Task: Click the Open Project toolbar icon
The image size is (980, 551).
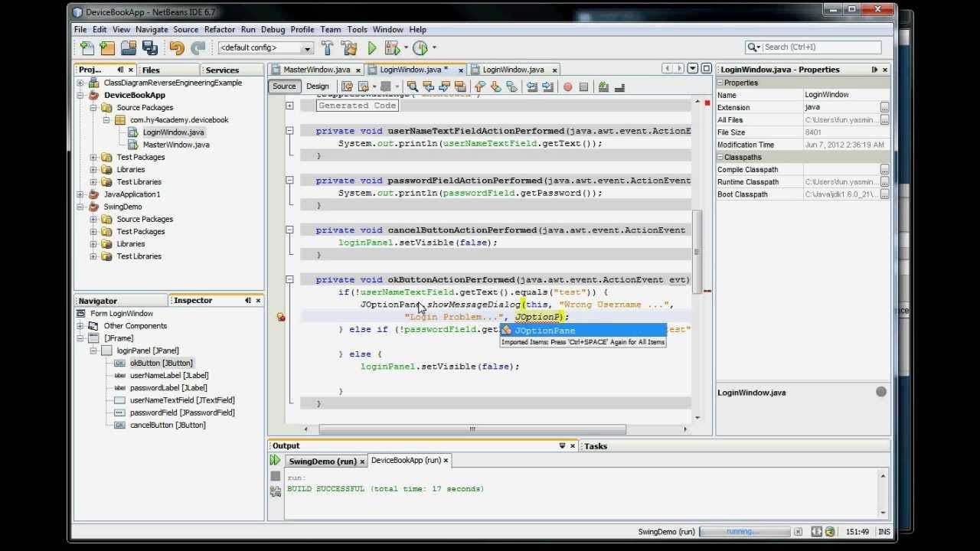Action: 129,48
